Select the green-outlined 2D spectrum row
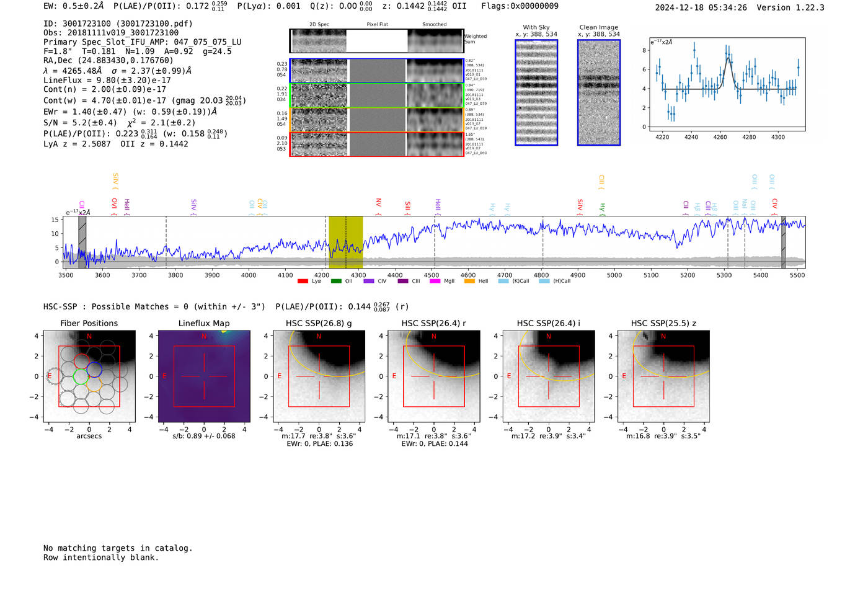This screenshot has height=591, width=868. point(376,96)
